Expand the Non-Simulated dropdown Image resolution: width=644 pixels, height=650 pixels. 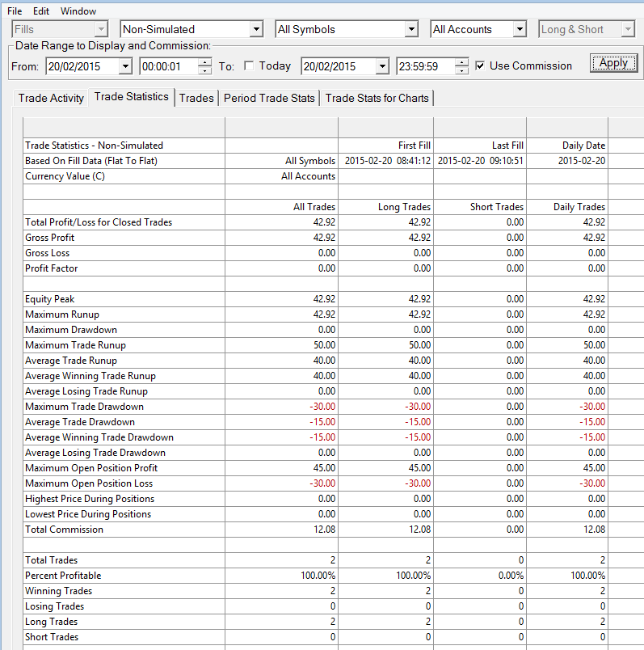click(256, 29)
